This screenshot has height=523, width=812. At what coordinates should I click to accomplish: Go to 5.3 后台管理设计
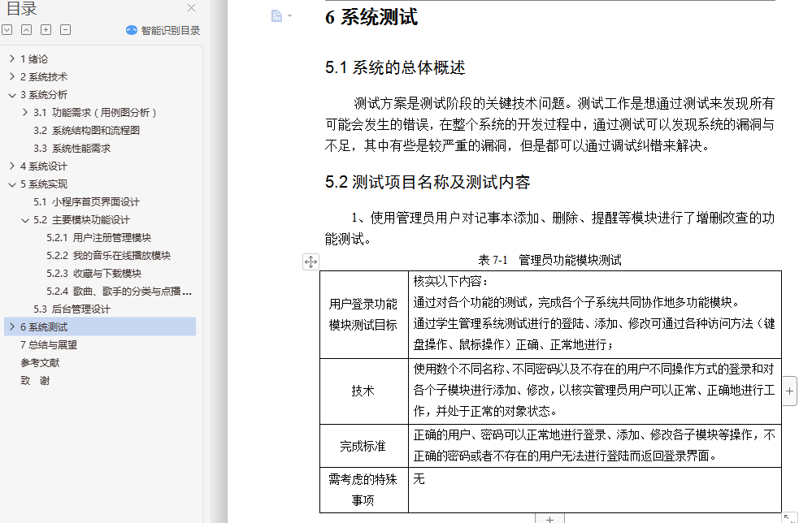pos(72,309)
